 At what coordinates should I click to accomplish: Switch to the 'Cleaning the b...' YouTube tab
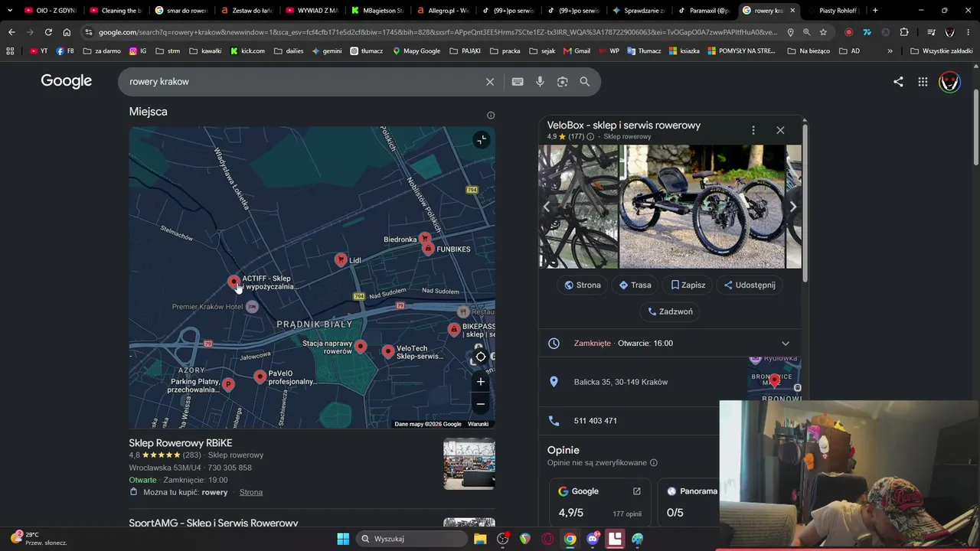[x=116, y=11]
